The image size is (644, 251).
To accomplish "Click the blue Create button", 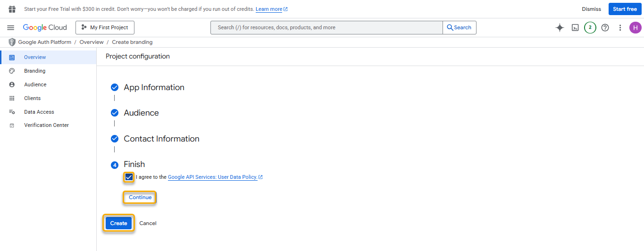I will pos(118,223).
